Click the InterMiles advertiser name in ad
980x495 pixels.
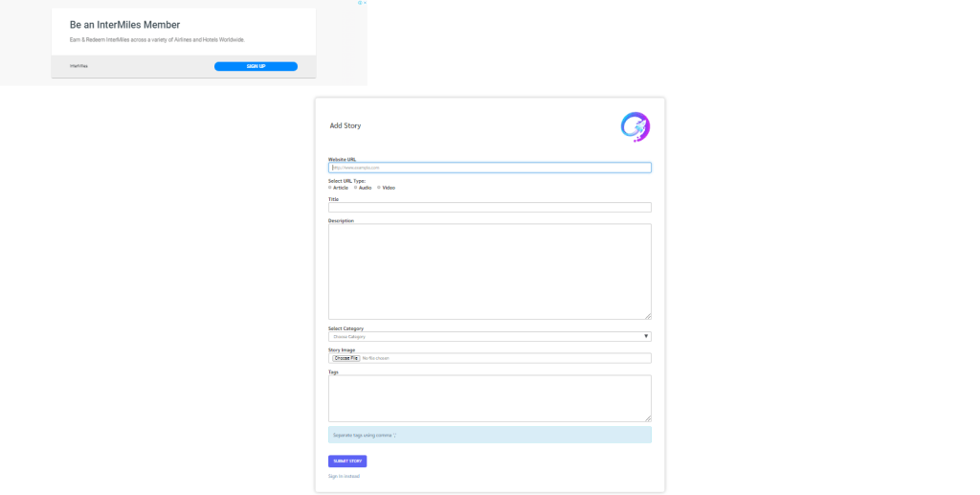coord(78,66)
